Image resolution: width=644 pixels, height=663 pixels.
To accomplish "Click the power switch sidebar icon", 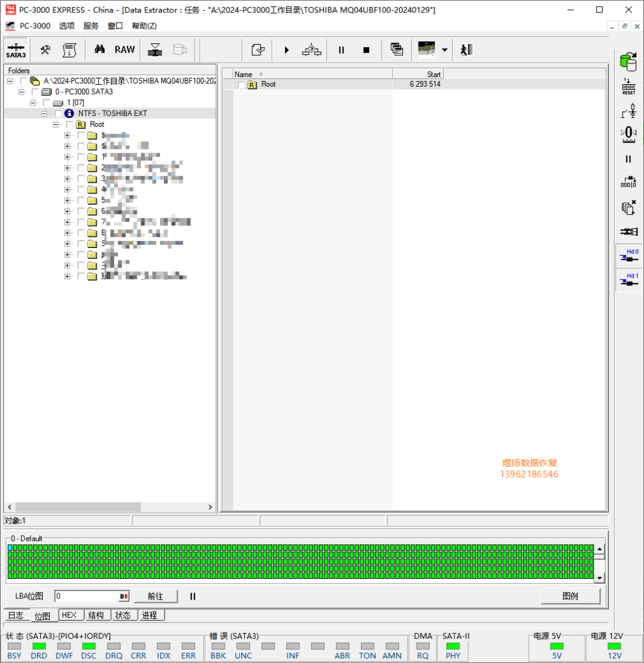I will click(x=628, y=111).
